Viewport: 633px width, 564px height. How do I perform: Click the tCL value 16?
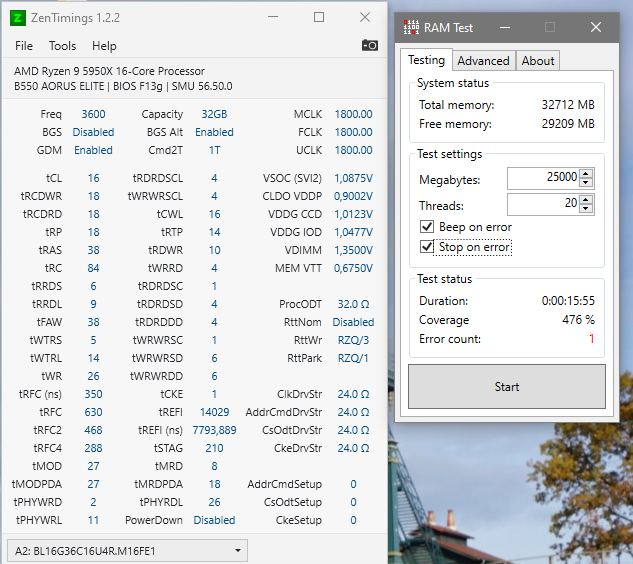point(93,178)
